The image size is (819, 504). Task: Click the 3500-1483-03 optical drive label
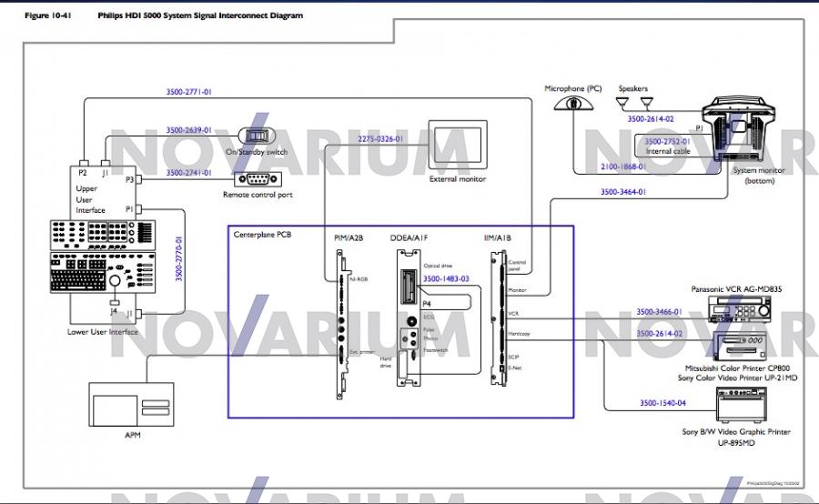click(x=446, y=278)
